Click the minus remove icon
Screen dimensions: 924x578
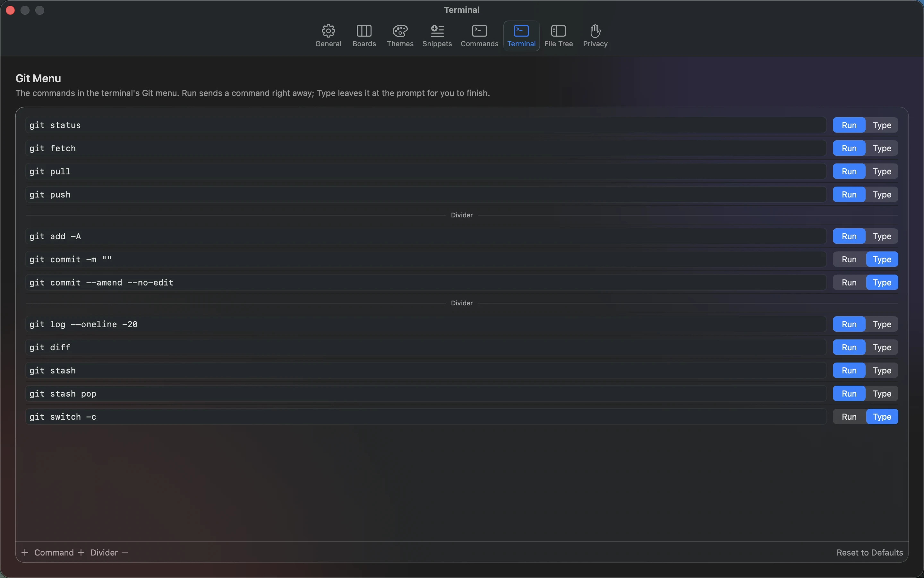click(125, 552)
